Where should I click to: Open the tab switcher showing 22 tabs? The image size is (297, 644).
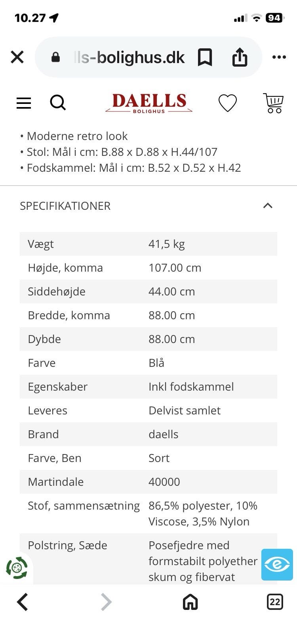pos(274,602)
